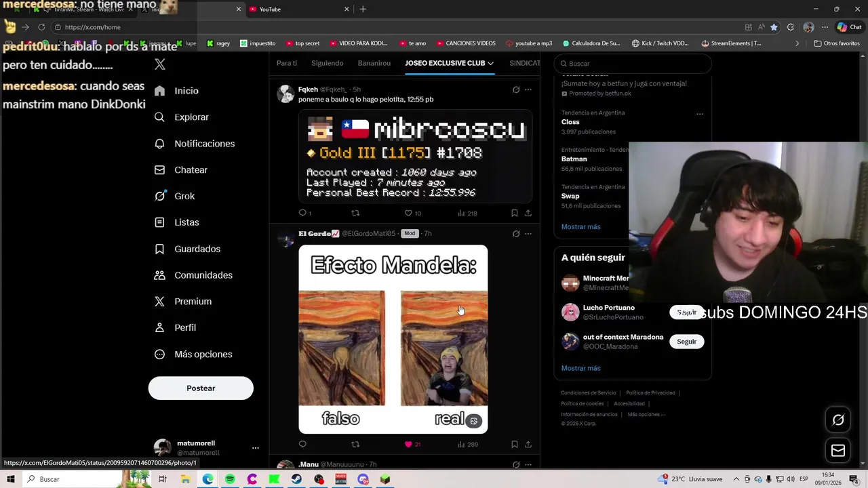Viewport: 868px width, 488px height.
Task: Share Fqkeh's post
Action: 528,213
